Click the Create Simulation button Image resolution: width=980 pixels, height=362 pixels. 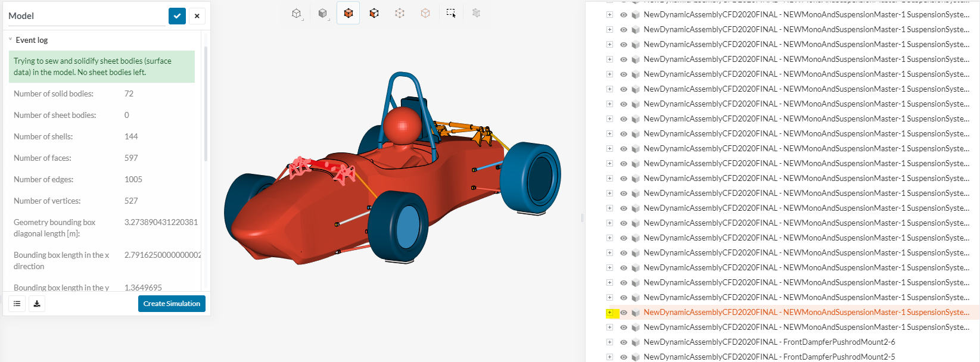172,304
